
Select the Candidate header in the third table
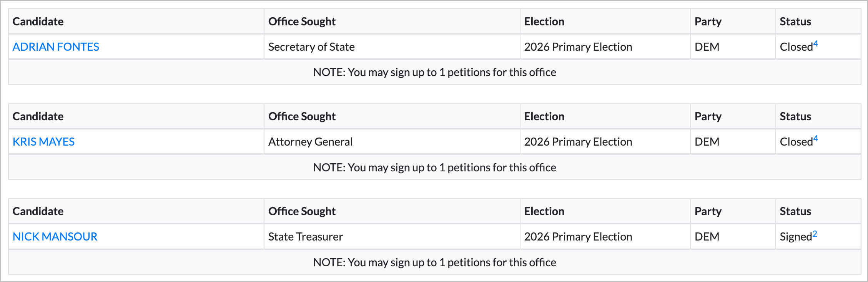tap(38, 211)
